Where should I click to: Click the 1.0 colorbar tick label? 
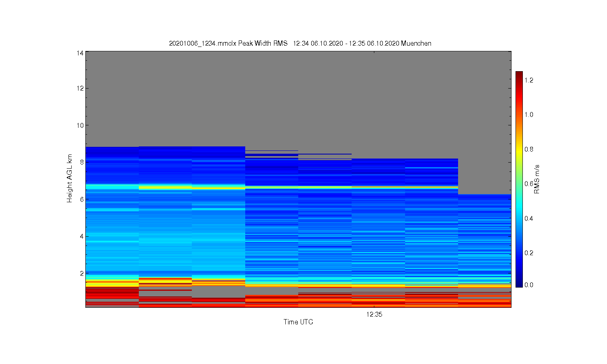tap(529, 114)
